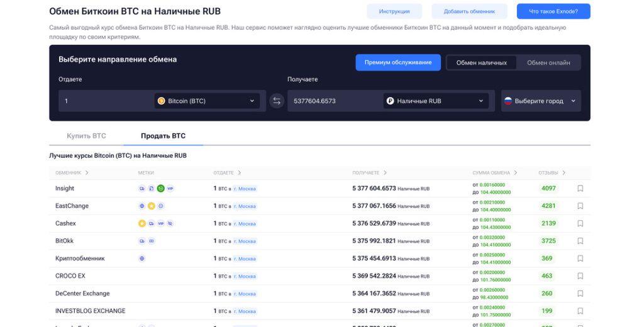Bookmark the BitOkk exchanger
Image resolution: width=644 pixels, height=327 pixels.
580,241
